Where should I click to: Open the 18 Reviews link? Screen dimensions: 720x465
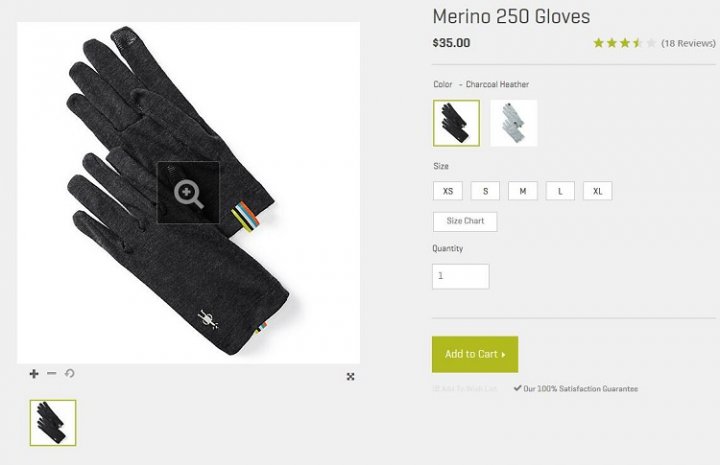tap(688, 43)
